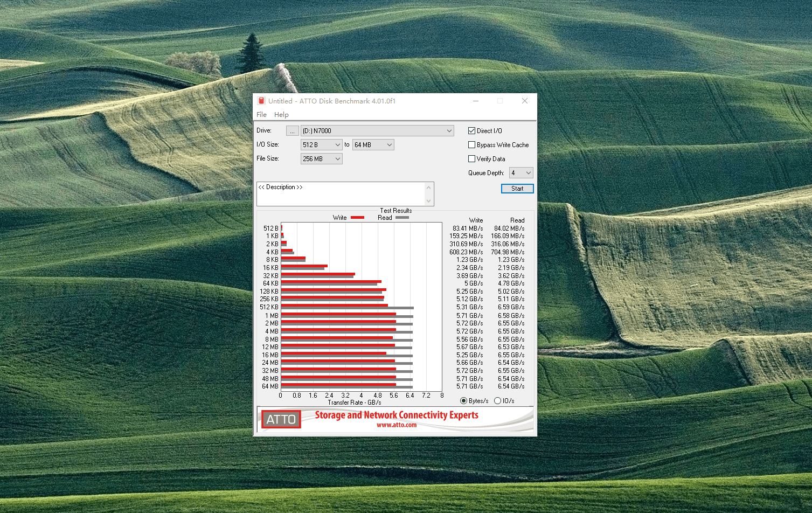The image size is (812, 513).
Task: Click the ATTO Disk Benchmark title bar icon
Action: (261, 101)
